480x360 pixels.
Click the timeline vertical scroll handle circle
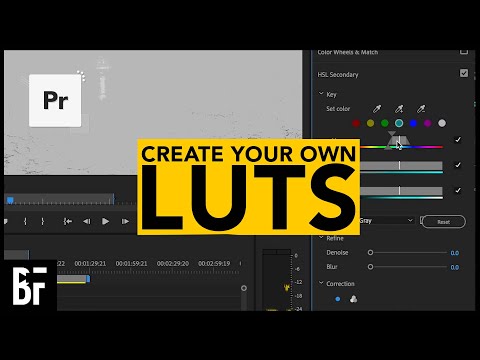[244, 288]
